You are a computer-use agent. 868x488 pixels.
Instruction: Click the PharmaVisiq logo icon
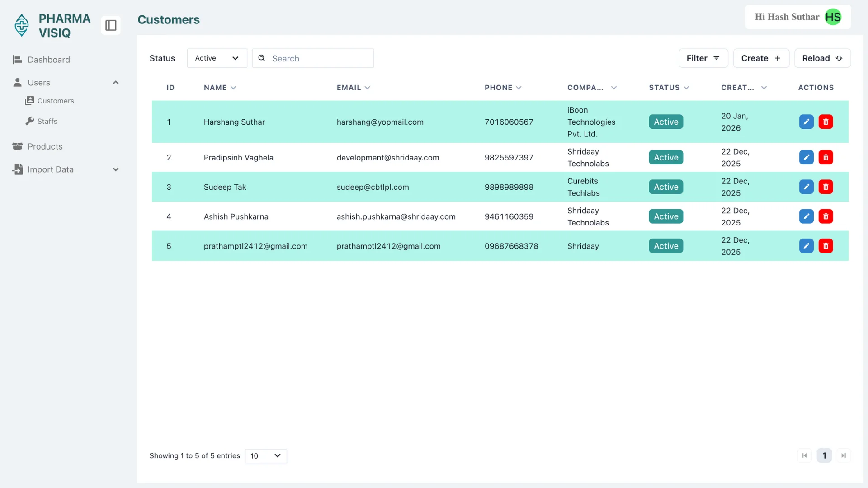[22, 25]
